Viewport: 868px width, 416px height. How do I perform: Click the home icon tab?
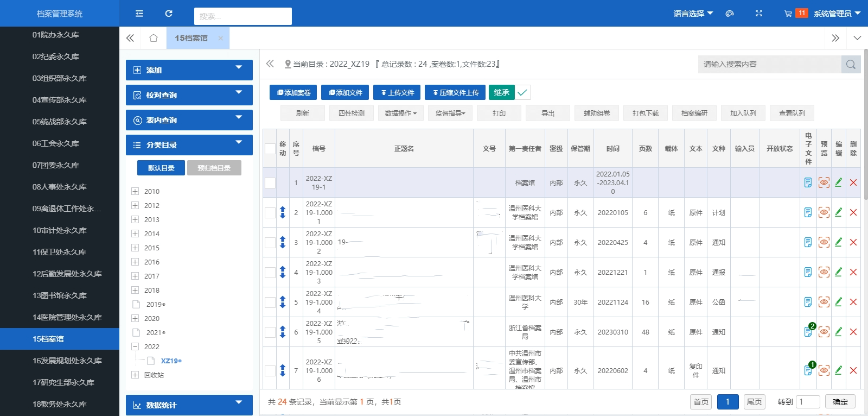(154, 38)
